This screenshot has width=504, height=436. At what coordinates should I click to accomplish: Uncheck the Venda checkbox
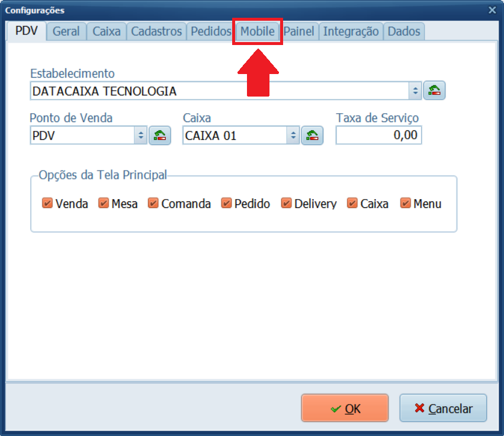(x=47, y=204)
